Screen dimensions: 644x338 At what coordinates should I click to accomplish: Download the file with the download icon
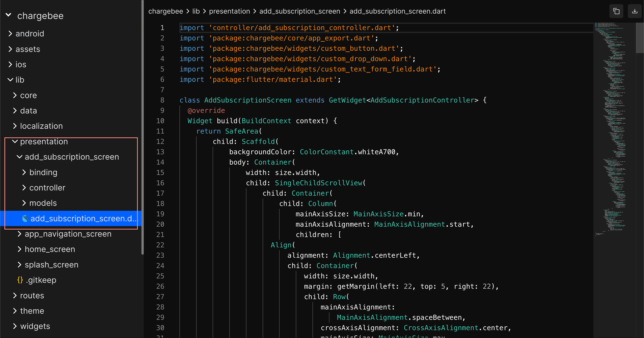(x=634, y=11)
